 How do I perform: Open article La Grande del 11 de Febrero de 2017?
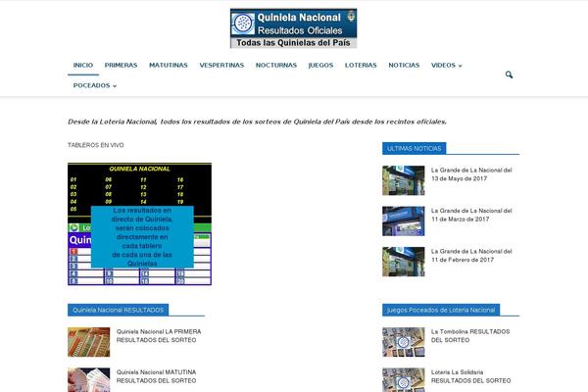pos(471,256)
